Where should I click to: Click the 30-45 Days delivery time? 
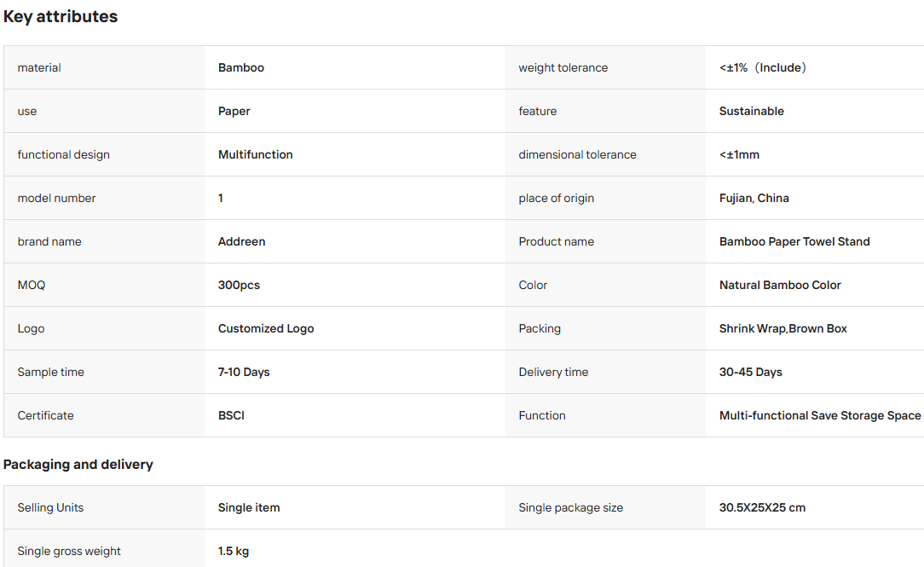tap(750, 372)
